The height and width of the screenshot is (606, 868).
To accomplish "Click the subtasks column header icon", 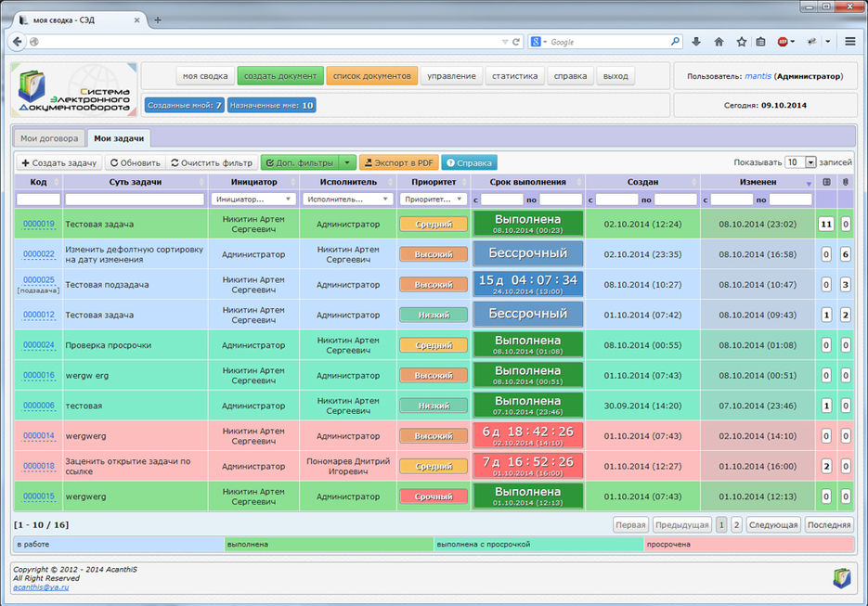I will pos(826,182).
